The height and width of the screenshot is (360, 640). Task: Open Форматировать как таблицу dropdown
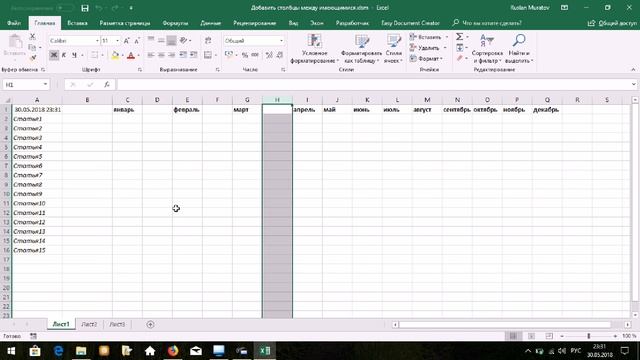coord(361,49)
